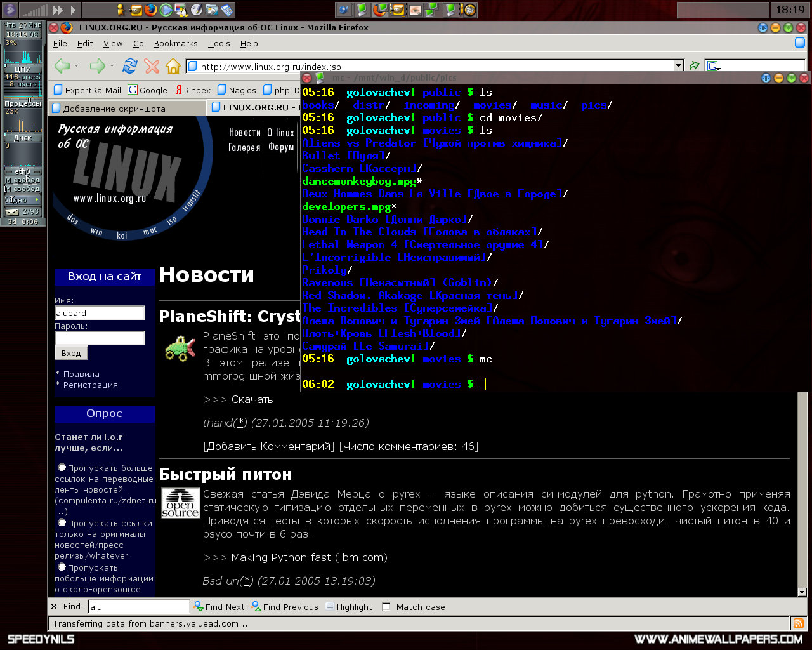Click the mail envelope icon in system monitor
The height and width of the screenshot is (650, 812).
(13, 212)
